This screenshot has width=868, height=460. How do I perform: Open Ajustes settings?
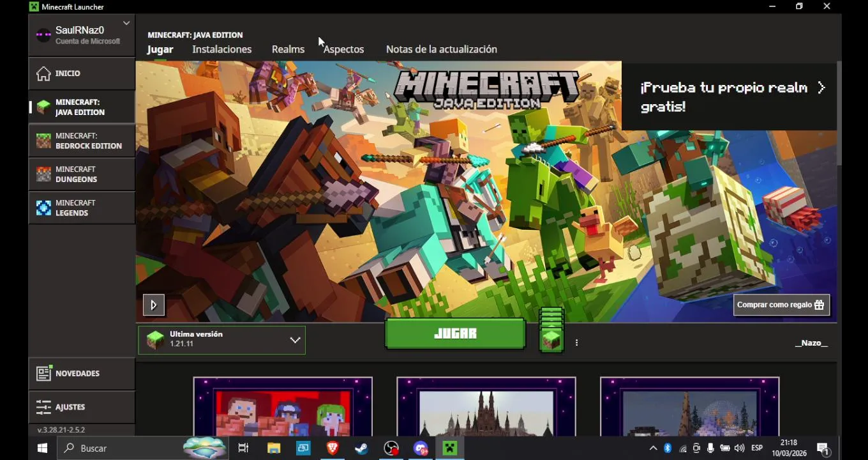tap(82, 407)
